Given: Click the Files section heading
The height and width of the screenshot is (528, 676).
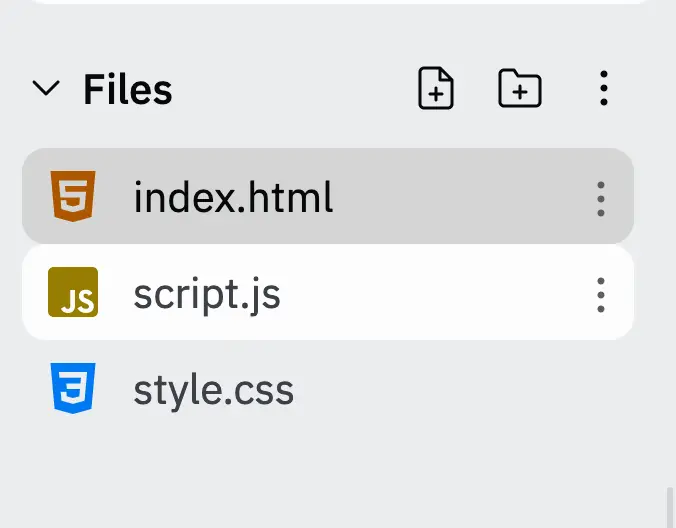Looking at the screenshot, I should click(x=128, y=89).
